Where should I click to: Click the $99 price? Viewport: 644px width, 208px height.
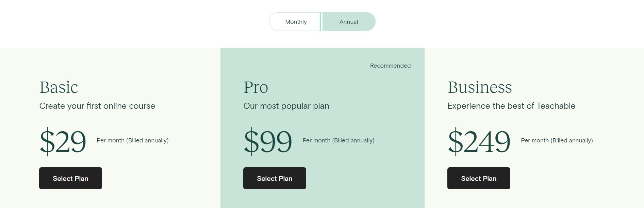pyautogui.click(x=268, y=141)
